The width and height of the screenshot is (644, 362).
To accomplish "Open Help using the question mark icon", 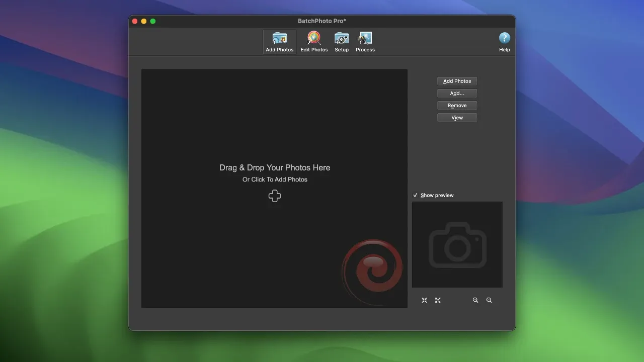I will click(504, 38).
